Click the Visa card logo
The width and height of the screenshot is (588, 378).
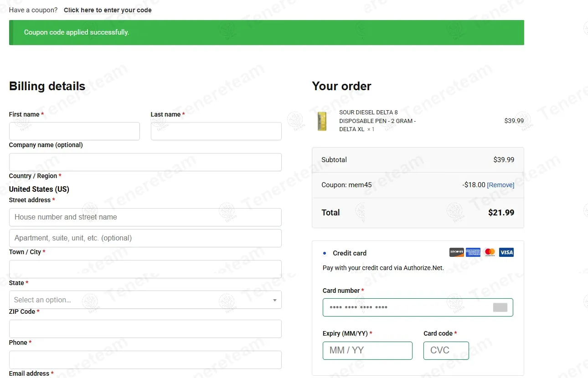[x=506, y=252]
